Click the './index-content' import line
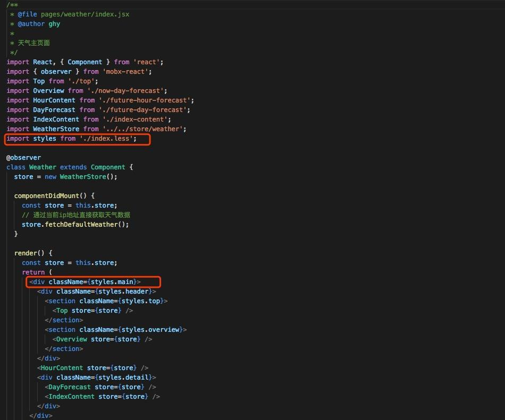505x420 pixels. (89, 119)
